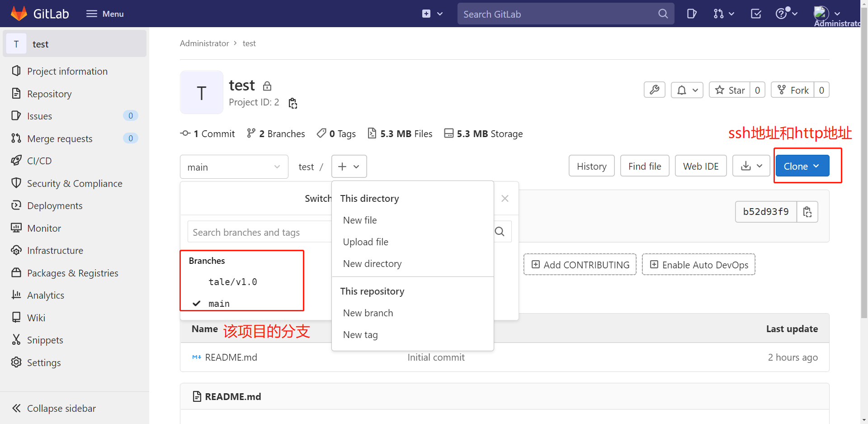Click the create new (+) icon in navbar
868x424 pixels.
click(427, 14)
